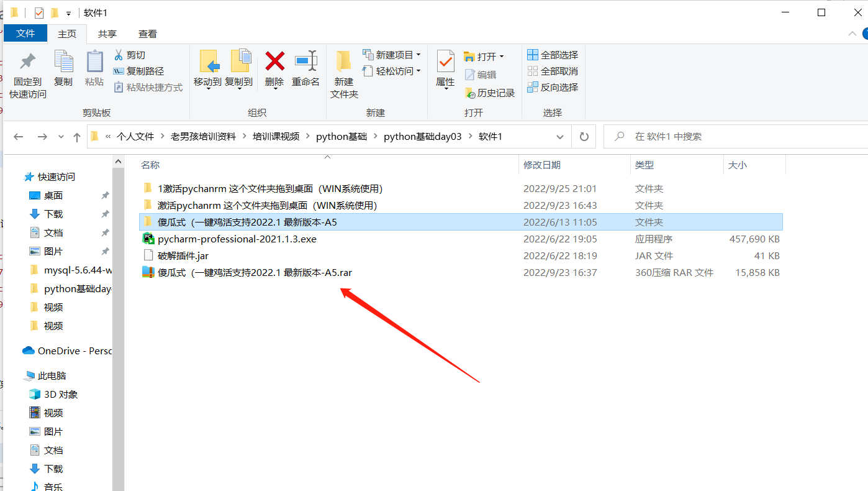The height and width of the screenshot is (491, 868).
Task: Open the 打开 dropdown in ribbon
Action: click(484, 57)
